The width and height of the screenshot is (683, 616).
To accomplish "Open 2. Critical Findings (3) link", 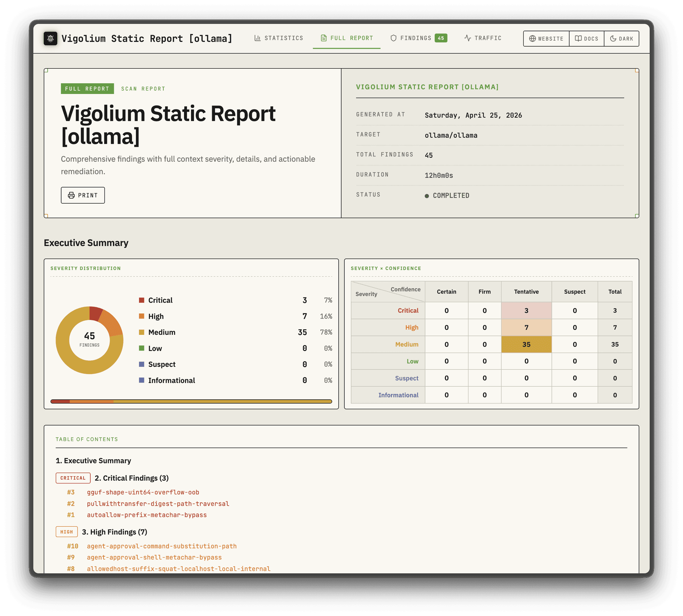I will (132, 478).
